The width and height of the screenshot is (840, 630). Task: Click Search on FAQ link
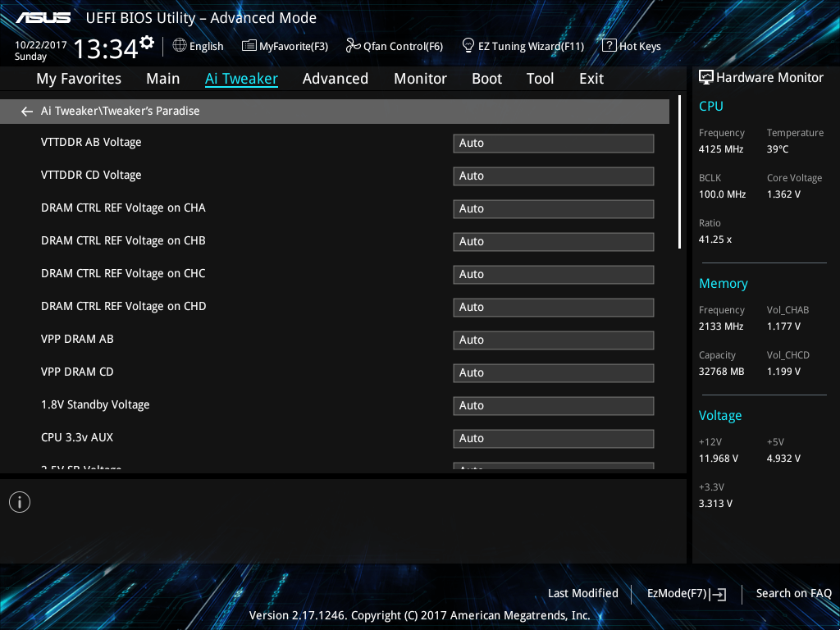click(x=793, y=593)
